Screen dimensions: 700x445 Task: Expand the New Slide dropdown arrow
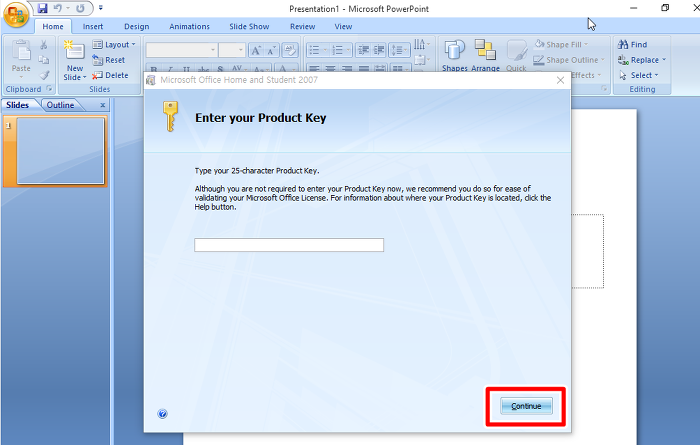point(84,77)
